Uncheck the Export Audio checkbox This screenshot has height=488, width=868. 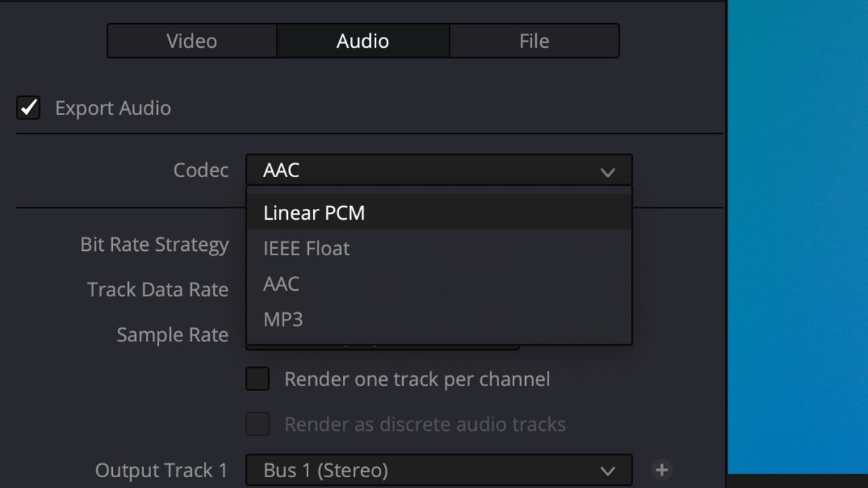[29, 108]
